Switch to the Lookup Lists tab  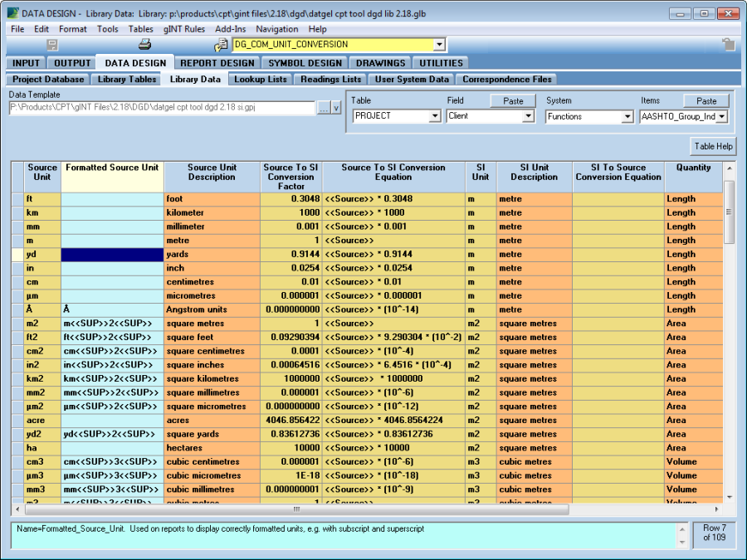(x=261, y=80)
